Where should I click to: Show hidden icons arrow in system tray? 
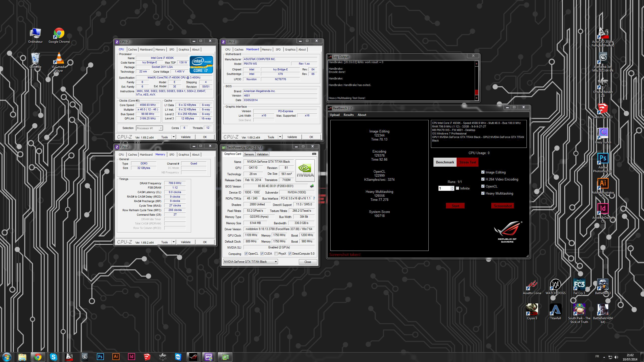click(x=604, y=357)
